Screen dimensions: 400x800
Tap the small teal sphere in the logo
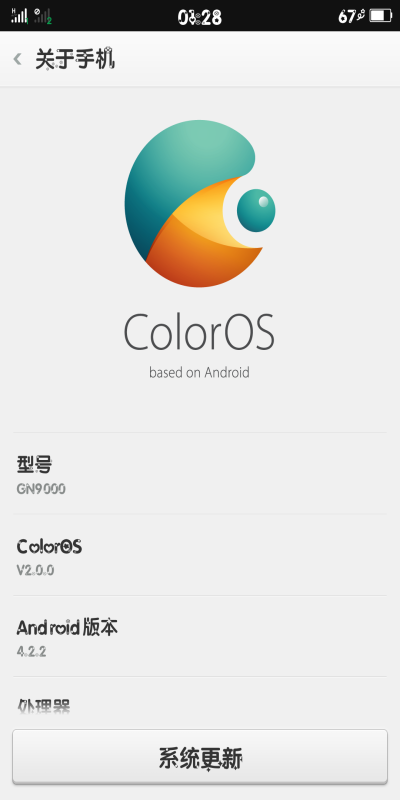(x=256, y=210)
